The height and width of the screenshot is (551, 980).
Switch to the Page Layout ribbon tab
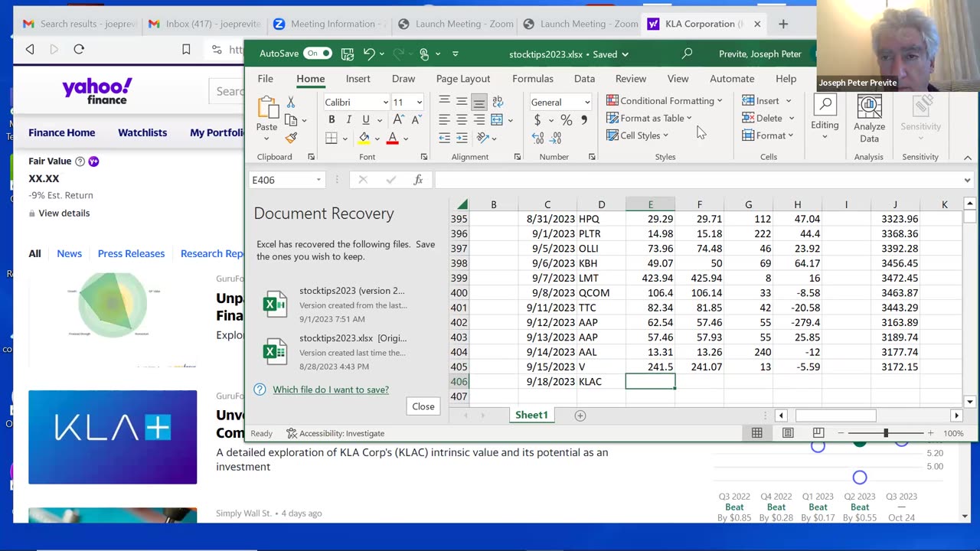tap(463, 79)
